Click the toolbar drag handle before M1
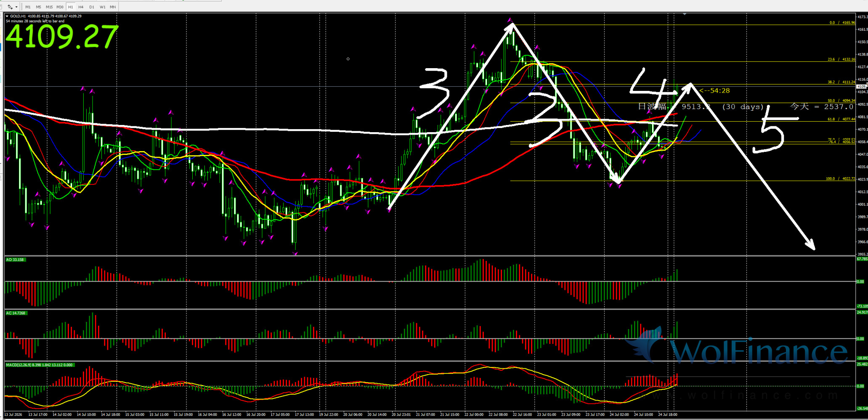The image size is (868, 420). coord(22,7)
